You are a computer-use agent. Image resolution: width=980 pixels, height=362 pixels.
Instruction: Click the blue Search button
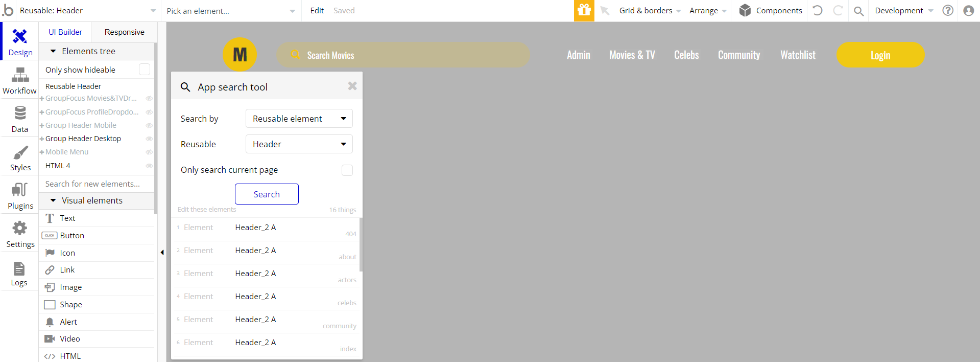[267, 194]
